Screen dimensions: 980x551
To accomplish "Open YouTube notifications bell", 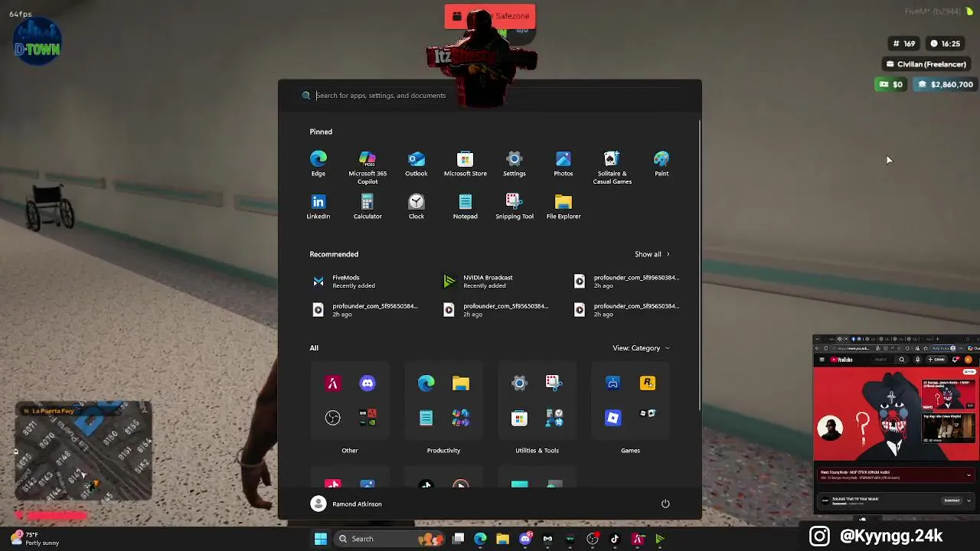I will click(955, 359).
